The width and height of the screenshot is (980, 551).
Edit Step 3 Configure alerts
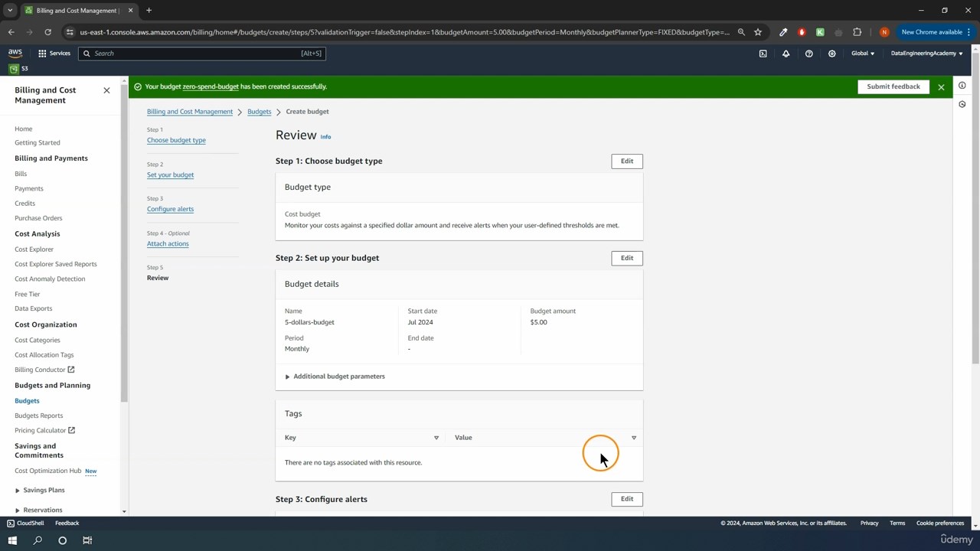627,499
